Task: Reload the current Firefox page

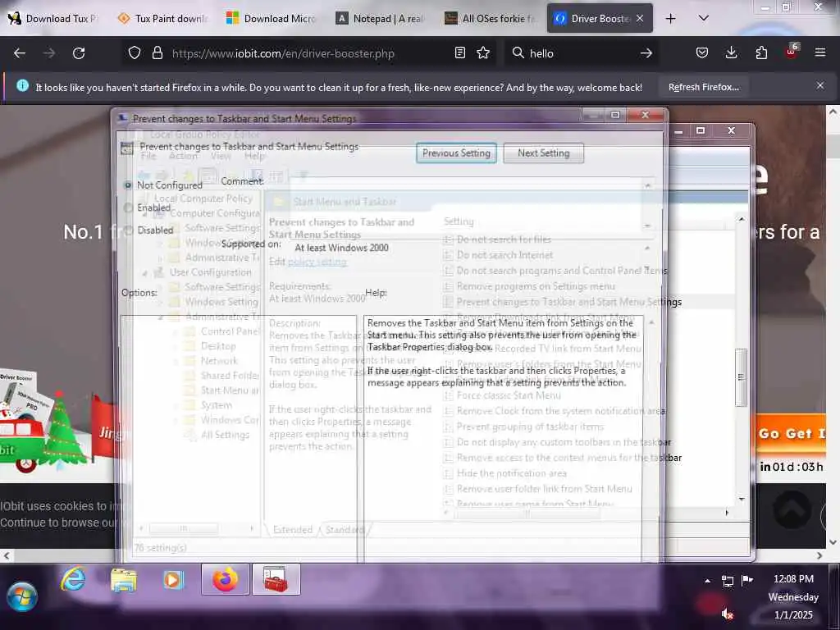Action: 79,53
